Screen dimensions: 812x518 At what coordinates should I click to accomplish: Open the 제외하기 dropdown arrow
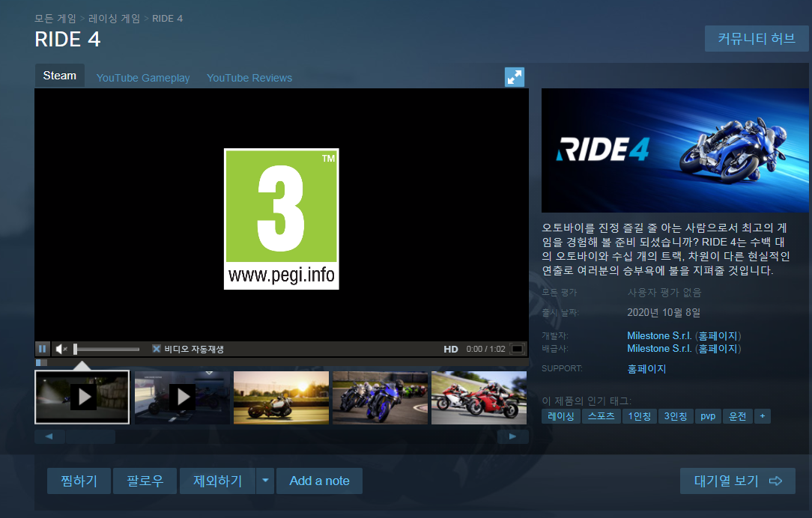tap(265, 481)
